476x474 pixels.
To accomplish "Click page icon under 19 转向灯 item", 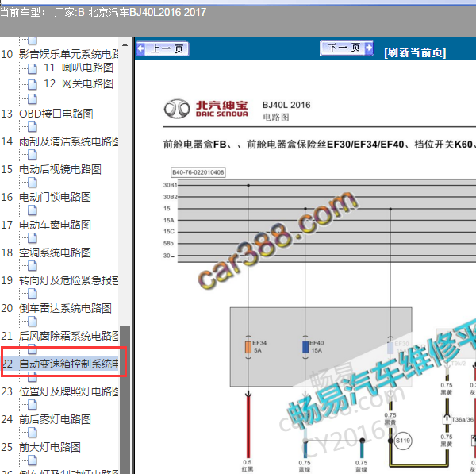I will coord(33,294).
